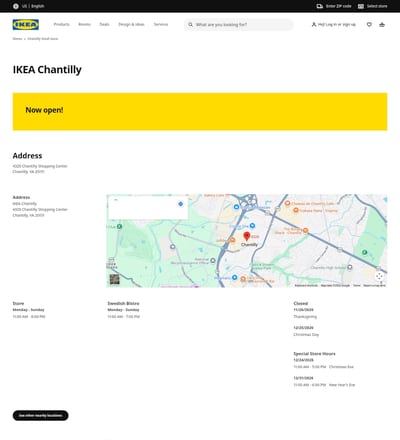Click the map camera controls button

(379, 276)
